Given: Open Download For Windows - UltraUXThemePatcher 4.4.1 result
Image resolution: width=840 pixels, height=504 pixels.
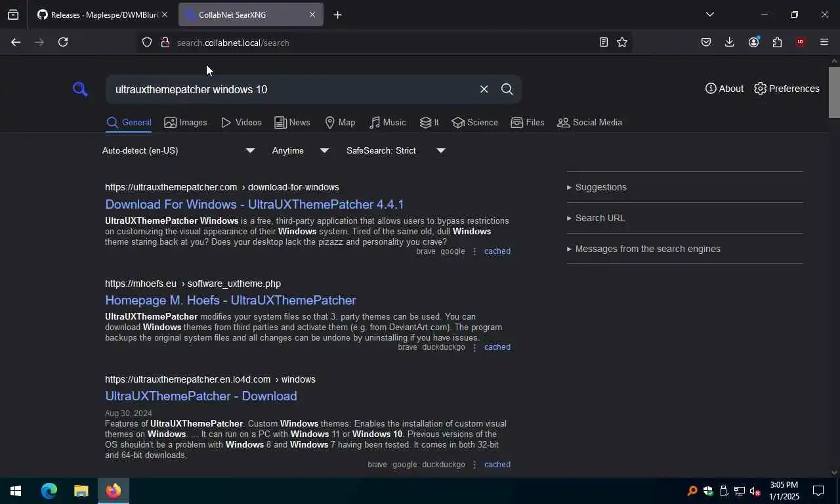Looking at the screenshot, I should coord(255,204).
